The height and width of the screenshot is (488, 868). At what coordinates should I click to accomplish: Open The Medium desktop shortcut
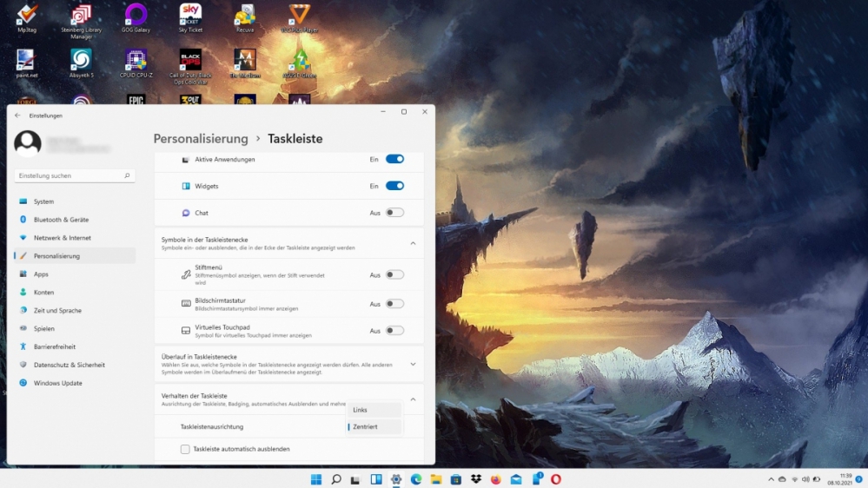[x=245, y=63]
